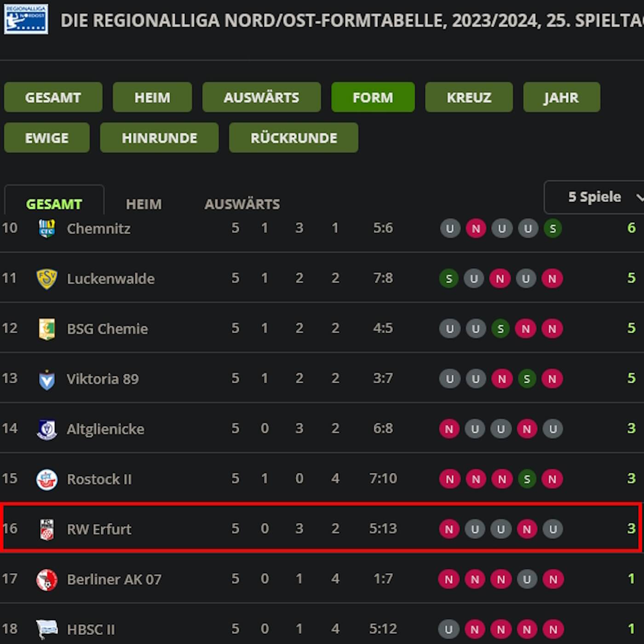Viewport: 644px width, 644px height.
Task: Click the KREUZ table button
Action: click(469, 97)
